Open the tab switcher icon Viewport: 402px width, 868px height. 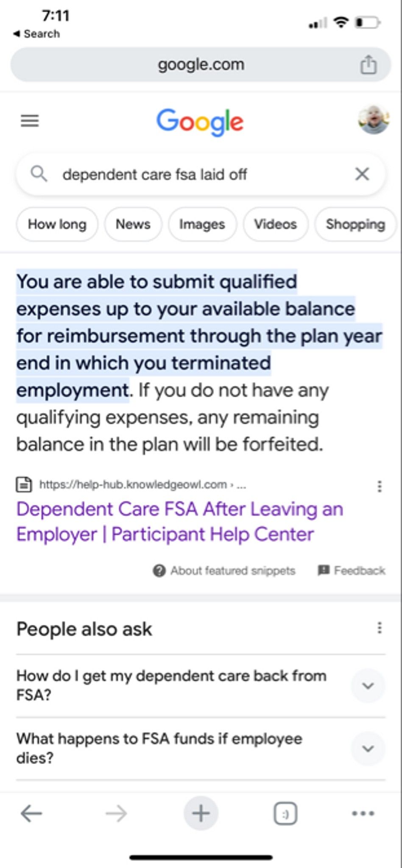285,813
